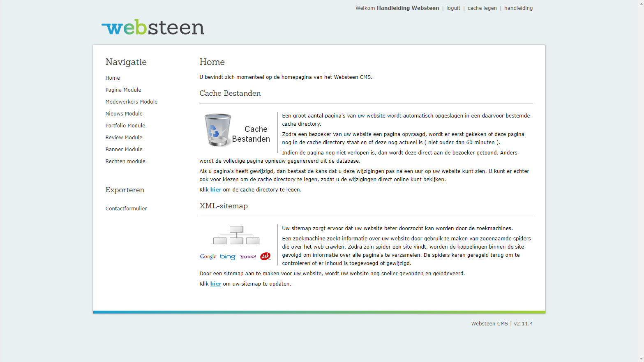
Task: Click the Home page title heading
Action: tap(212, 62)
